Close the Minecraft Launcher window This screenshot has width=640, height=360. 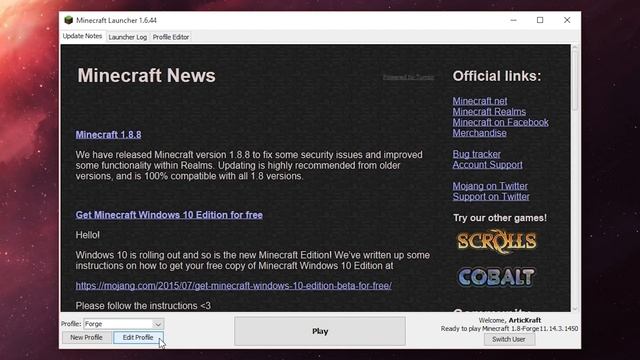[567, 20]
